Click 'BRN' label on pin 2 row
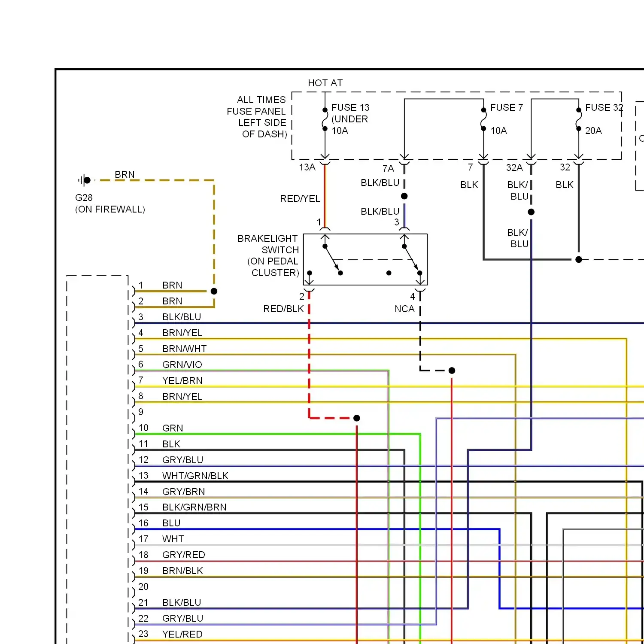 click(172, 301)
